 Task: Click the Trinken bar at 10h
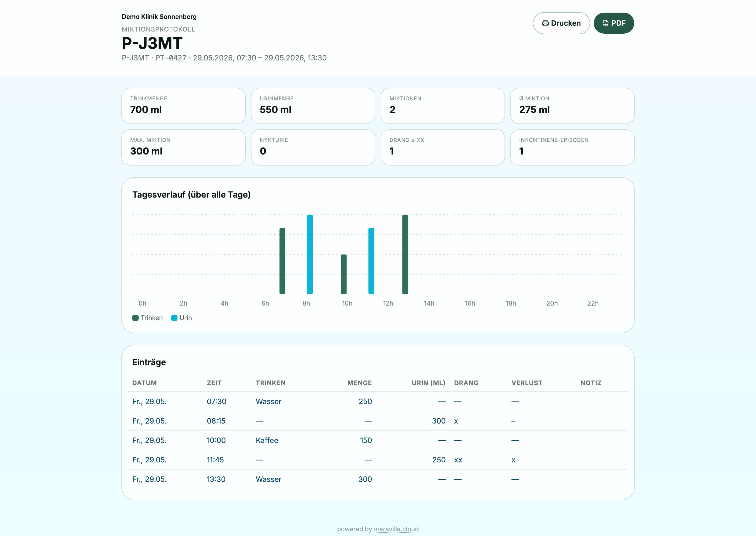(344, 274)
